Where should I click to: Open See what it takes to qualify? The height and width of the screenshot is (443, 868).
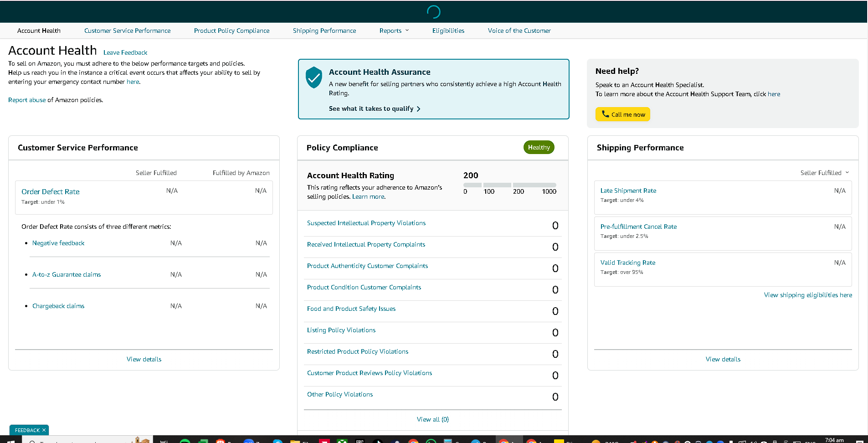(371, 108)
